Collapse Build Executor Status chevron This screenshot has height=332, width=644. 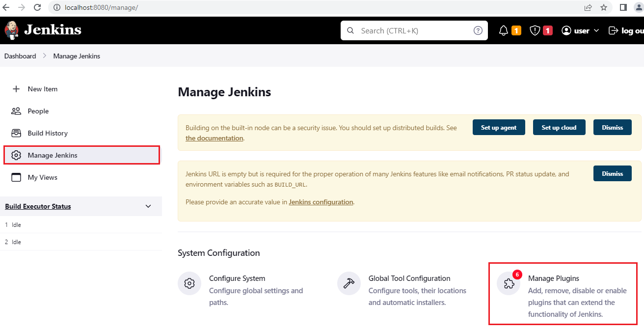(148, 206)
